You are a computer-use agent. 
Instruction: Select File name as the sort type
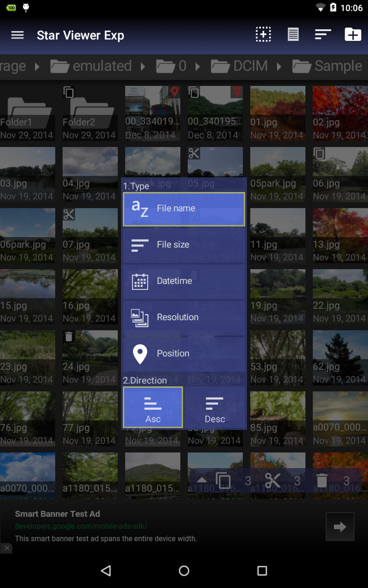(184, 208)
